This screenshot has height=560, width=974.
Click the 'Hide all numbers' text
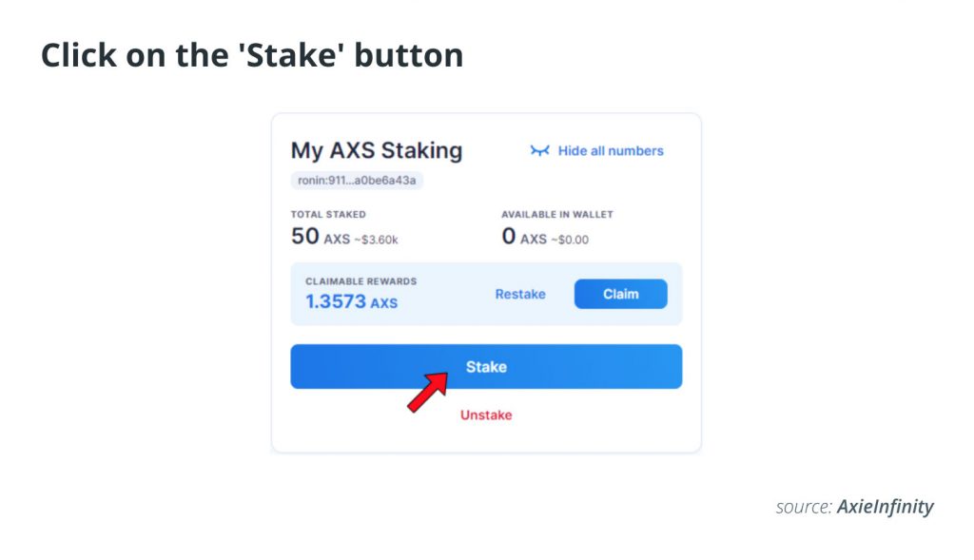(611, 151)
